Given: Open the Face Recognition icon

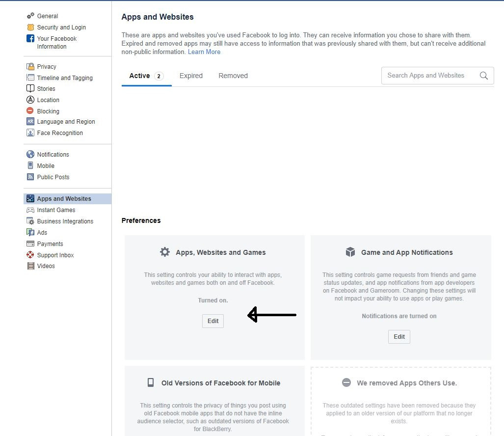Looking at the screenshot, I should (30, 133).
